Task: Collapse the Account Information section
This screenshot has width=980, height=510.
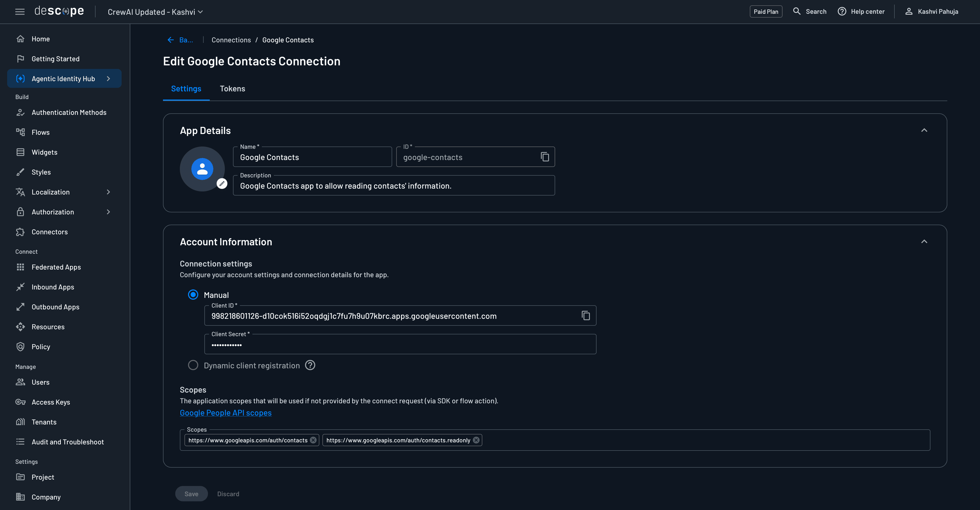Action: [924, 242]
